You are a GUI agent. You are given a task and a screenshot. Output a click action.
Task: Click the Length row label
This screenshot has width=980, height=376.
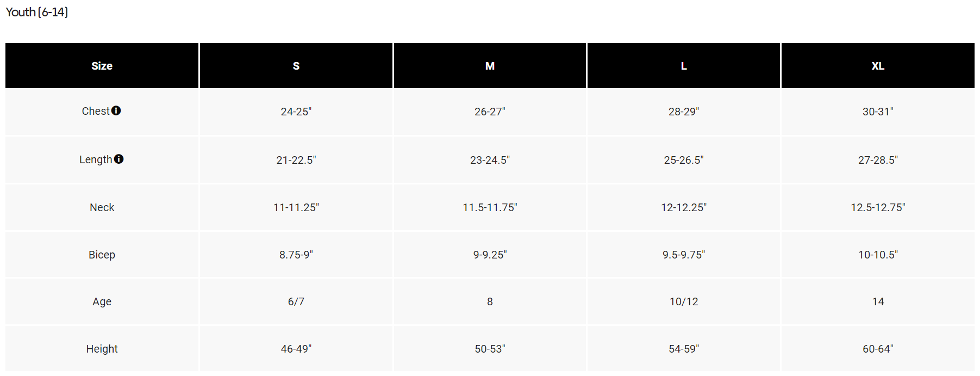(x=96, y=159)
